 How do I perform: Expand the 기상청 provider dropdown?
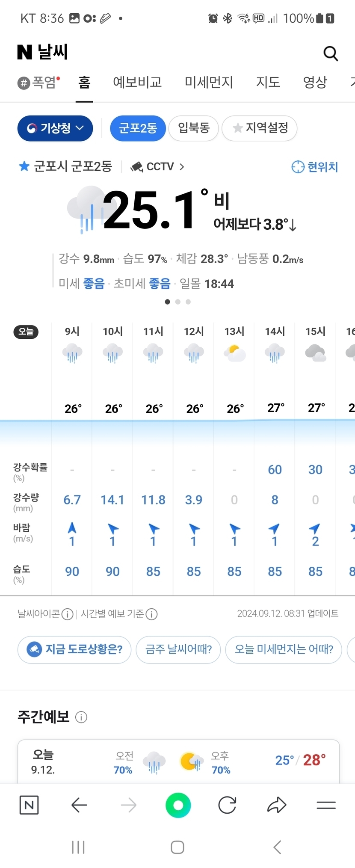pyautogui.click(x=55, y=128)
